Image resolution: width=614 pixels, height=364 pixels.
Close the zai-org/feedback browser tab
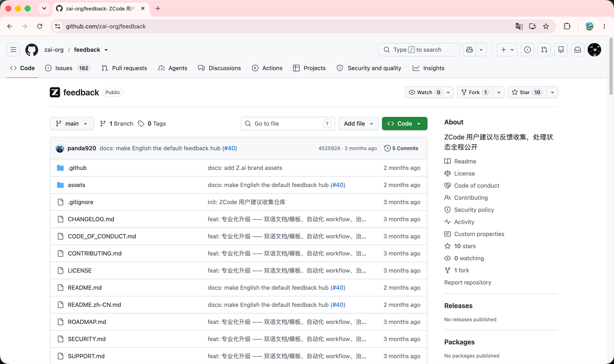[143, 9]
